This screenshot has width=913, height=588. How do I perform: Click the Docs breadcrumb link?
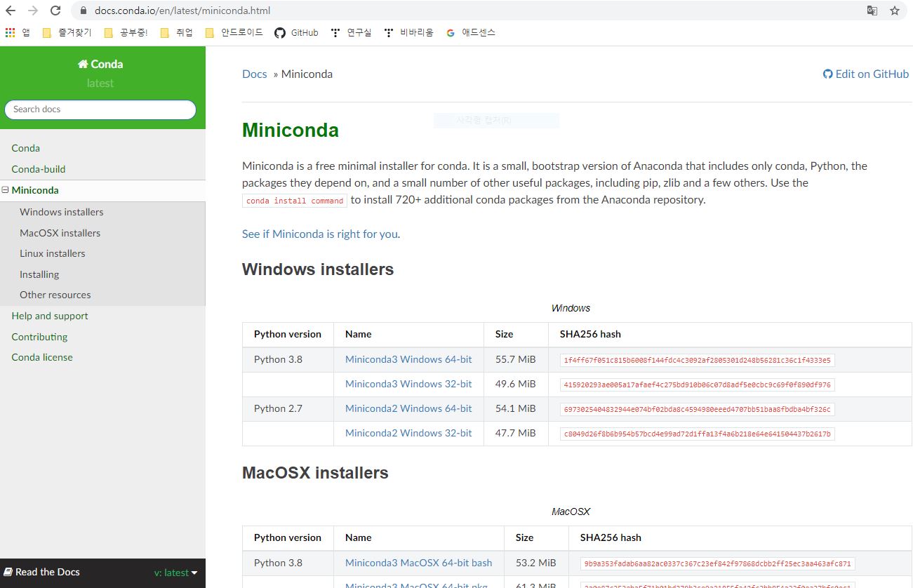click(x=255, y=74)
